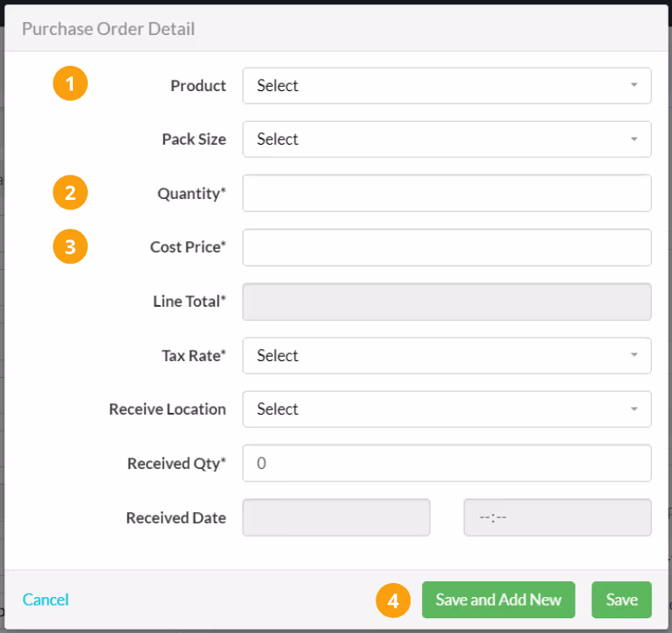Open the Pack Size dropdown
The height and width of the screenshot is (633, 672).
[447, 139]
